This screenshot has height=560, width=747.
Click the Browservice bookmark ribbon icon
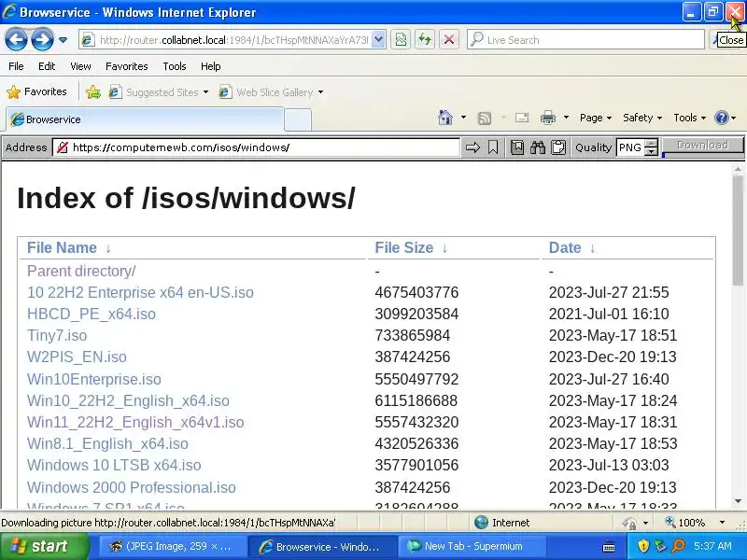[493, 147]
